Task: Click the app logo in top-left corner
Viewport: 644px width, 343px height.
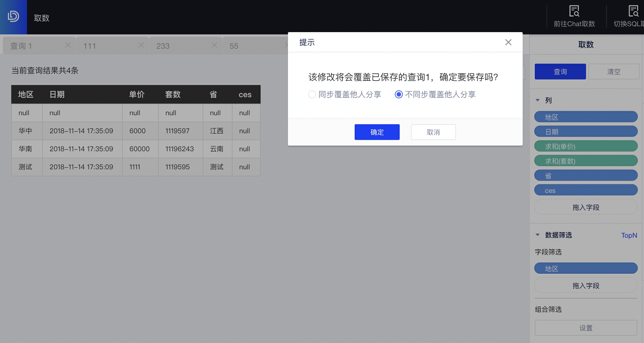Action: point(13,16)
